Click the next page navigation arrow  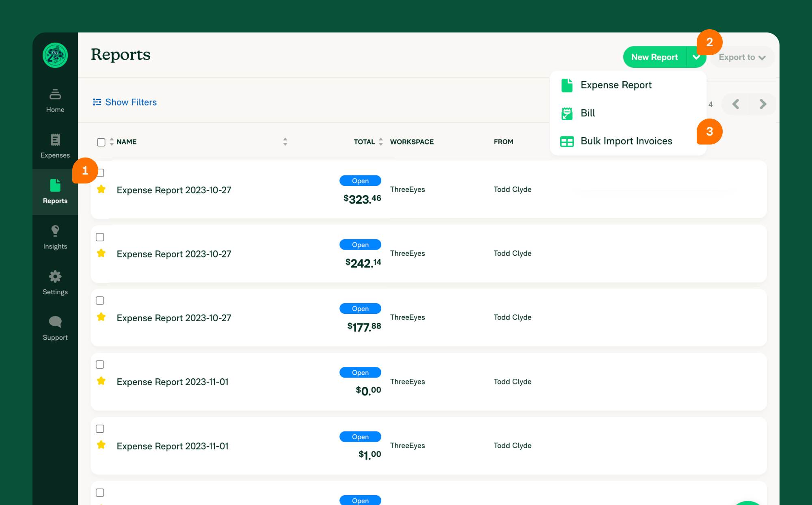click(x=763, y=104)
